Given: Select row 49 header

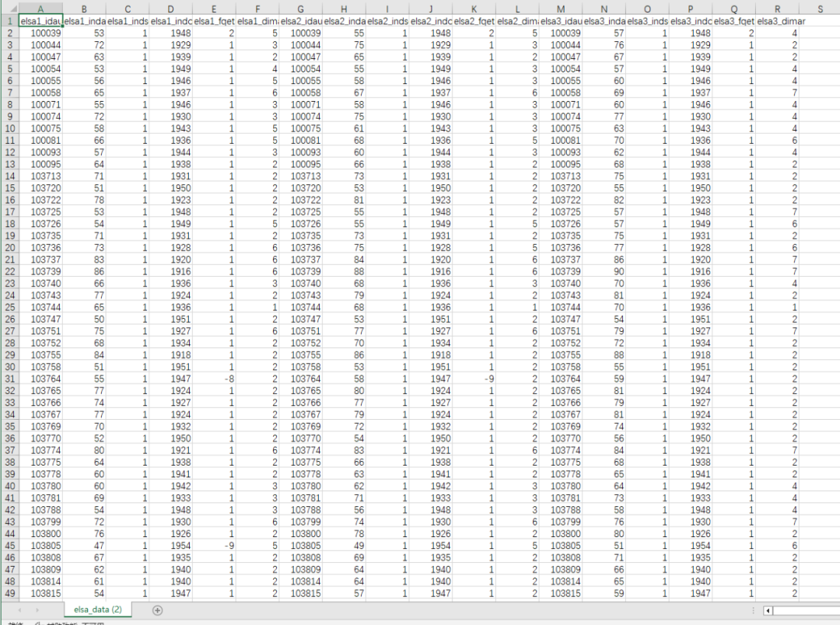Looking at the screenshot, I should 9,593.
